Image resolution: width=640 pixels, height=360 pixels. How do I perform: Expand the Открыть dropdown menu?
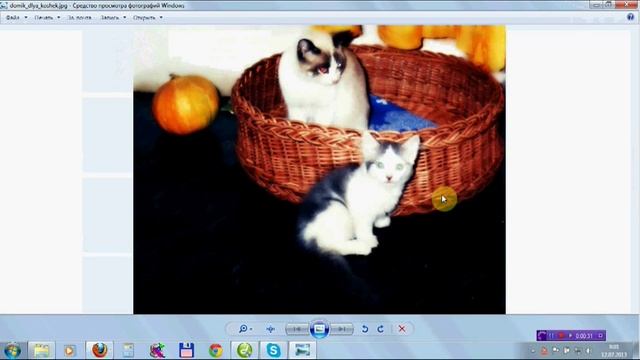tap(148, 18)
